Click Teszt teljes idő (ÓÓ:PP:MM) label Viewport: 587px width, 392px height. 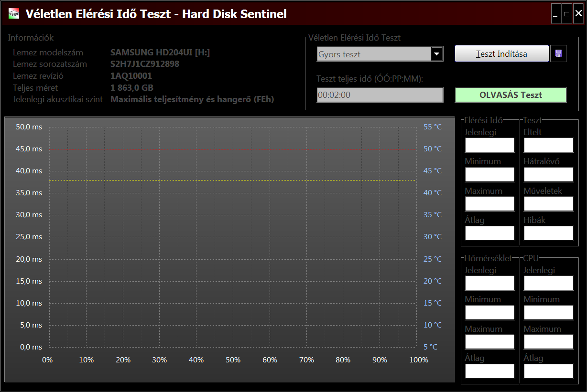click(x=370, y=79)
